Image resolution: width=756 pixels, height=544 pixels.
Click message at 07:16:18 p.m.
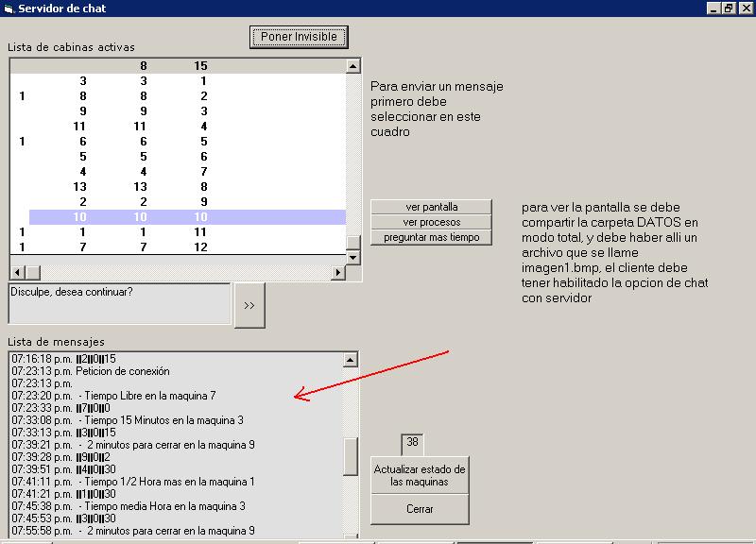(63, 359)
